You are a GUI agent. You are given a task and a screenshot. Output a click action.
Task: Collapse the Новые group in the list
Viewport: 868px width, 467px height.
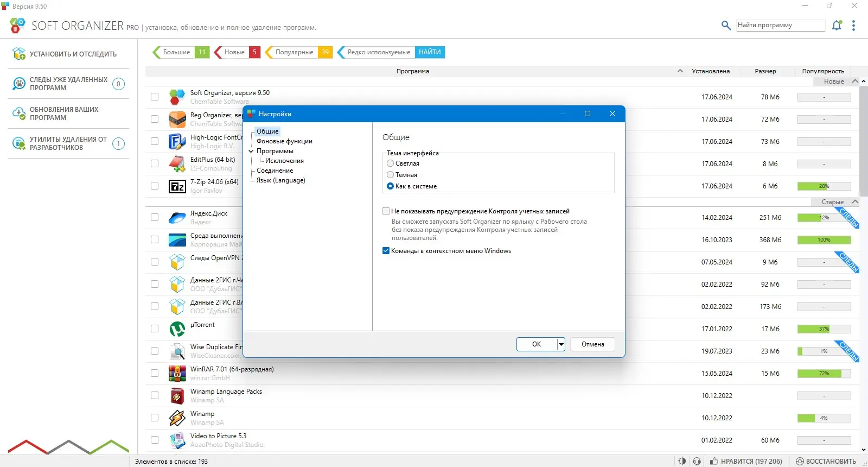[x=855, y=81]
